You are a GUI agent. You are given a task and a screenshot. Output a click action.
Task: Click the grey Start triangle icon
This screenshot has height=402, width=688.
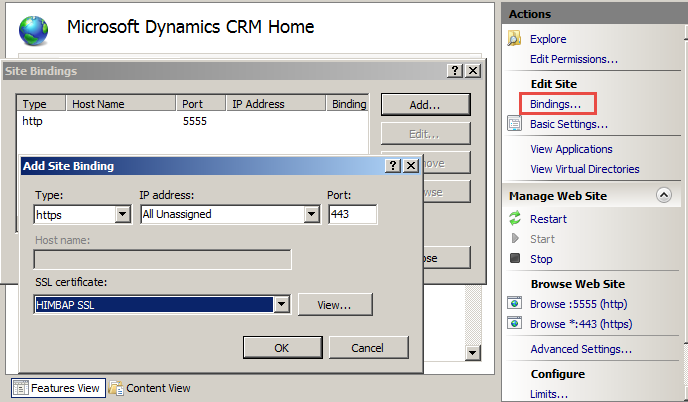pos(515,238)
